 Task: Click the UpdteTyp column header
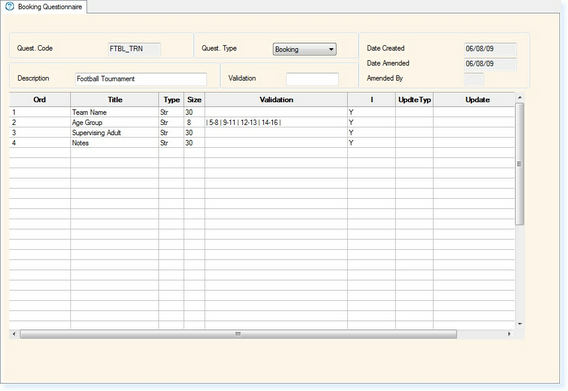[x=414, y=100]
